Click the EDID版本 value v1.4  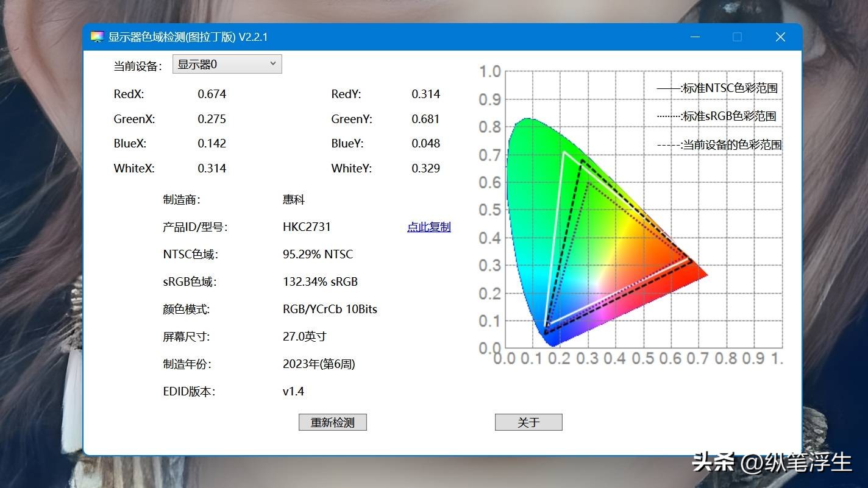tap(293, 391)
